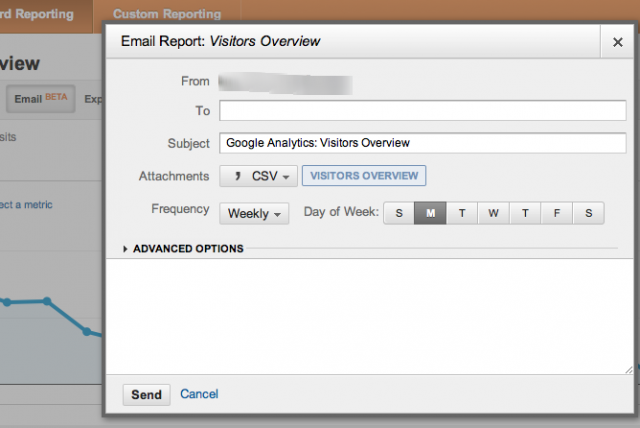Click the Select a metric link

[26, 204]
